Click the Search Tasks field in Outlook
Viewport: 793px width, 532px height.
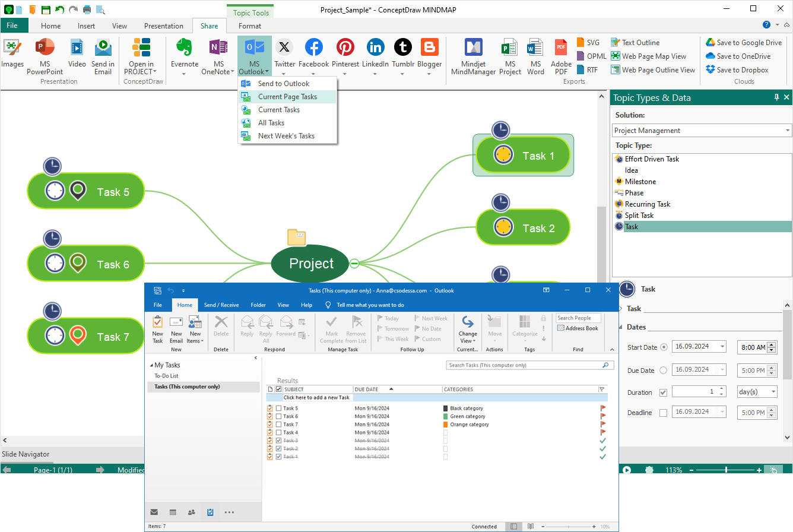tap(530, 365)
